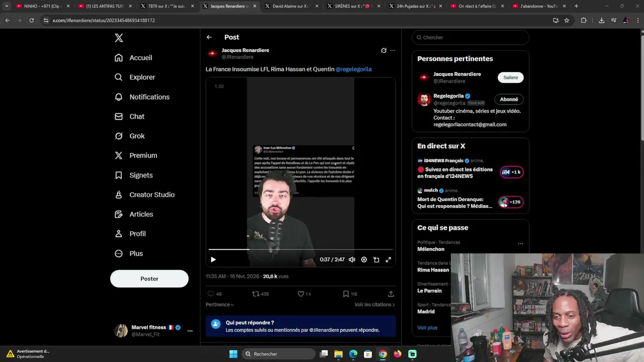644x362 pixels.
Task: Click Voir plus under trends
Action: click(x=427, y=328)
